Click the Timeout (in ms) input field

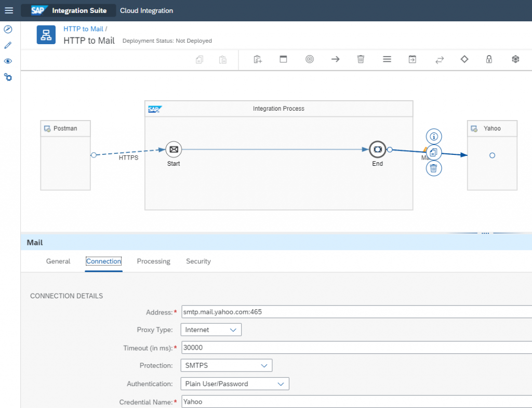coord(356,347)
